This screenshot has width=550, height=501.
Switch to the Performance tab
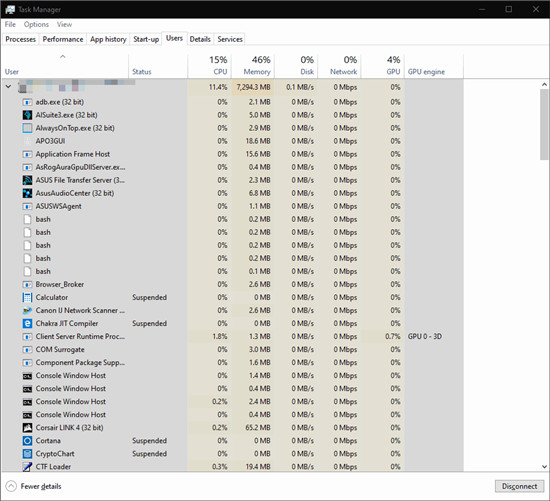pos(63,39)
